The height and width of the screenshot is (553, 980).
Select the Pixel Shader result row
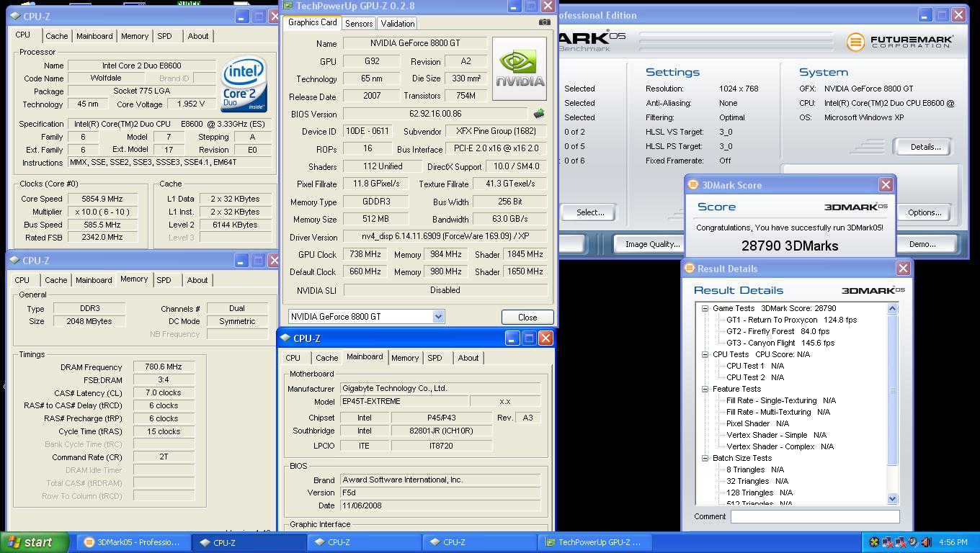point(757,423)
